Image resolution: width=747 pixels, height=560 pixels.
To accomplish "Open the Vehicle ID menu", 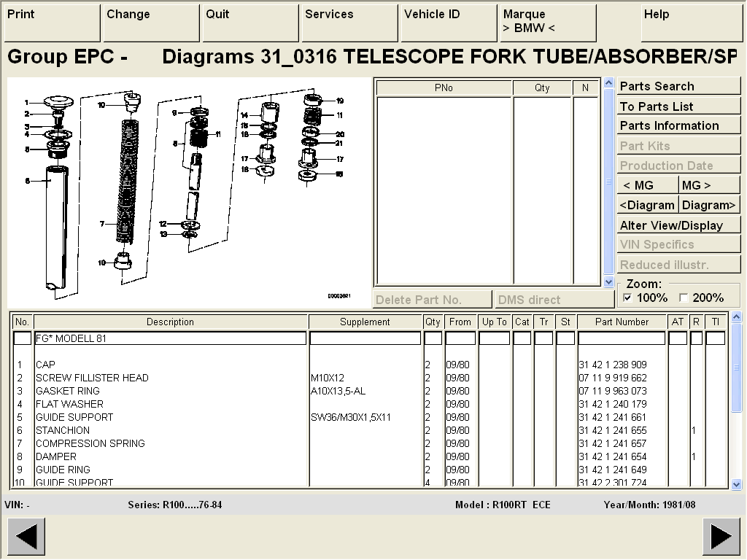I will coord(449,23).
